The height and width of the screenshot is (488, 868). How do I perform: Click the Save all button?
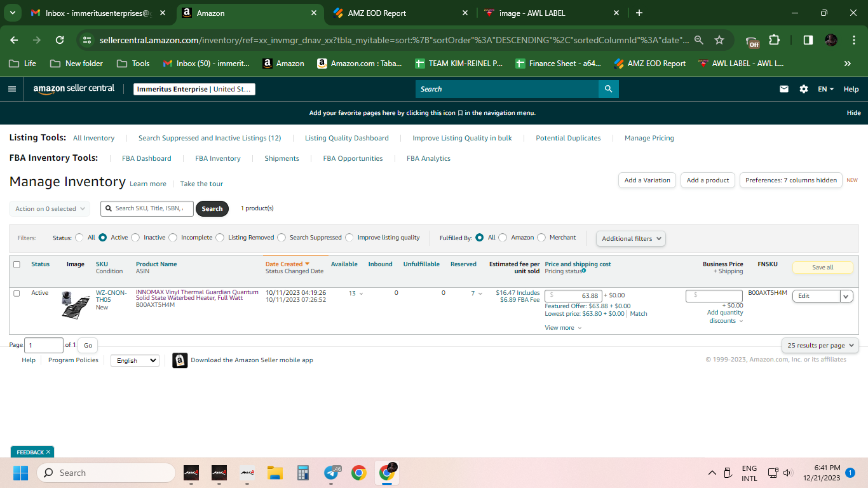tap(823, 268)
